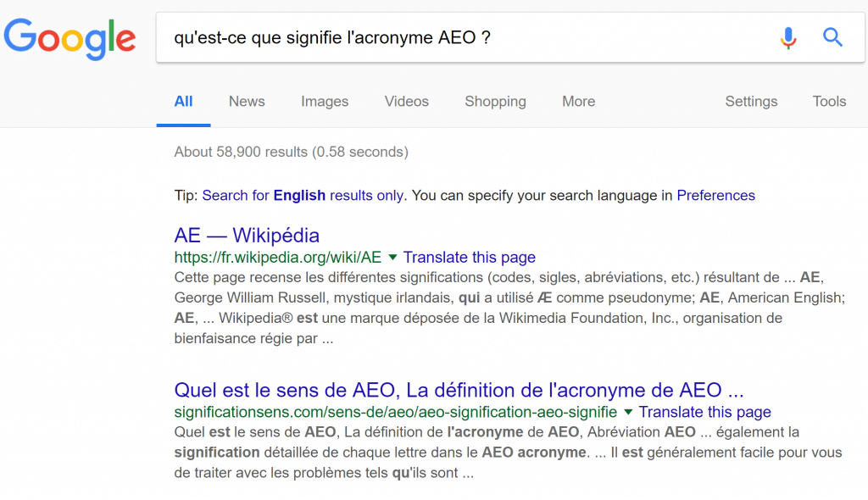This screenshot has height=500, width=868.
Task: Start voice search with the microphone icon
Action: [x=788, y=37]
